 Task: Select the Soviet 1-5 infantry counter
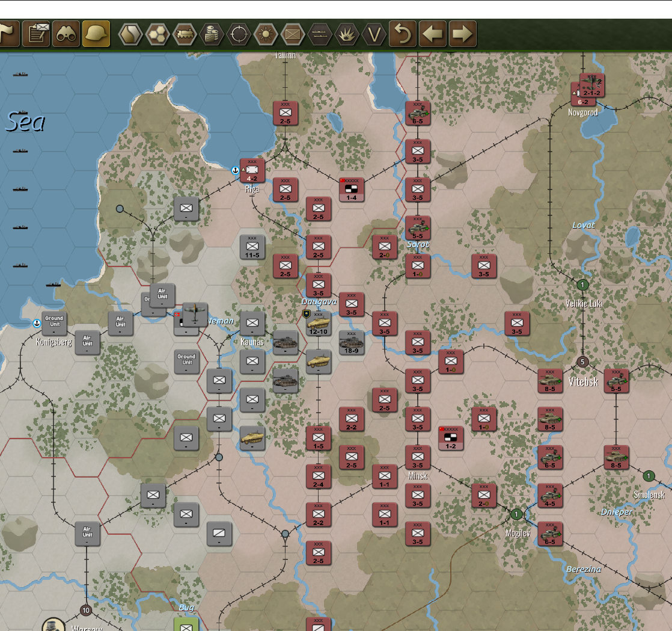tap(318, 438)
